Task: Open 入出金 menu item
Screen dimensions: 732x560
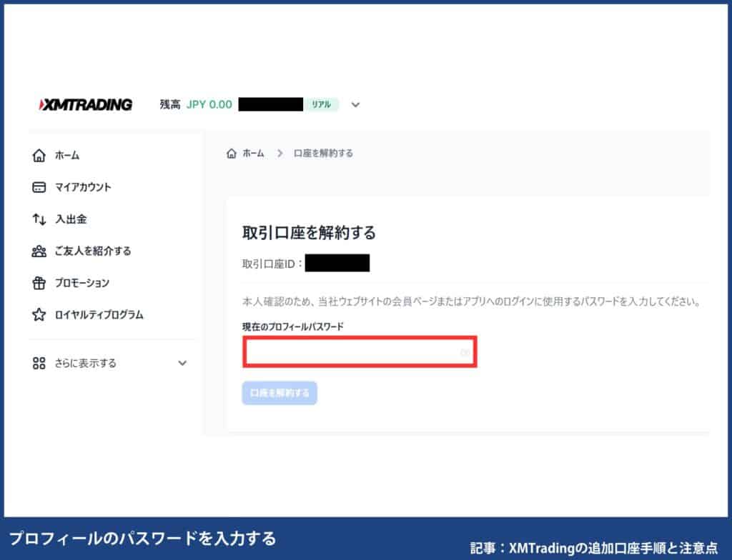Action: coord(71,219)
